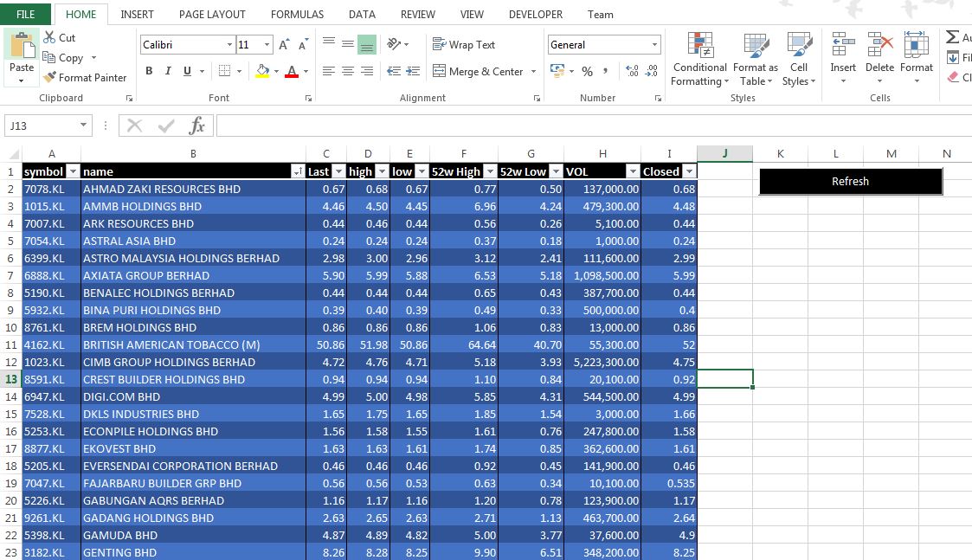
Task: Click the Insert cells button
Action: click(x=843, y=58)
